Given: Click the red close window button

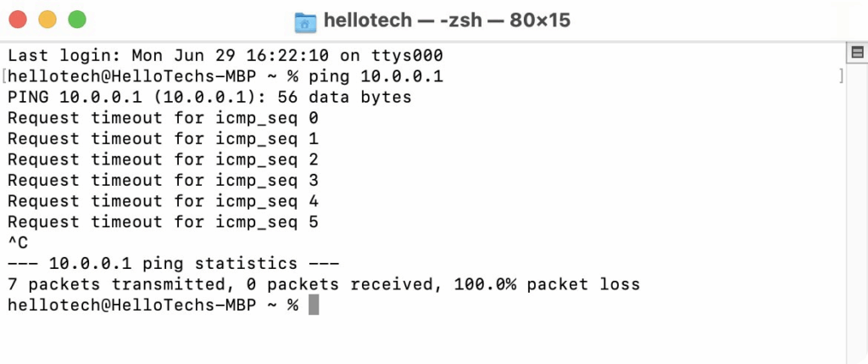Looking at the screenshot, I should pos(19,19).
